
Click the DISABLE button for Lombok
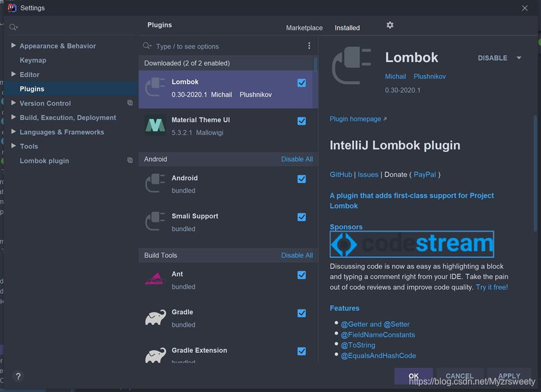[x=492, y=58]
